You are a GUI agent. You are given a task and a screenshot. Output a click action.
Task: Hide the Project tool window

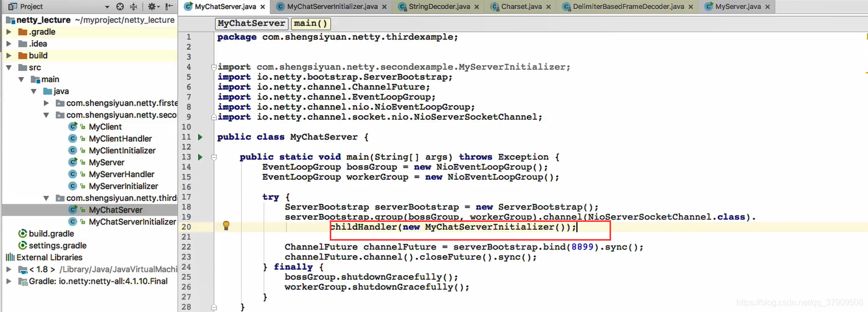pyautogui.click(x=169, y=7)
